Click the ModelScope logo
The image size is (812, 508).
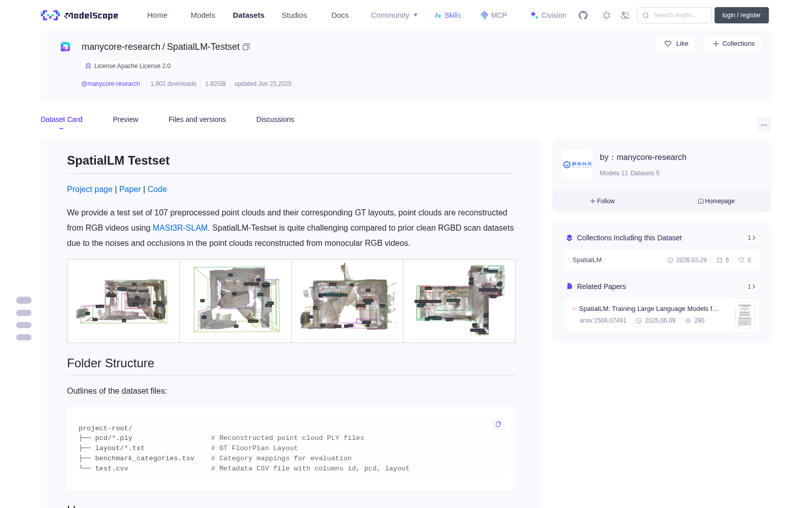tap(79, 15)
